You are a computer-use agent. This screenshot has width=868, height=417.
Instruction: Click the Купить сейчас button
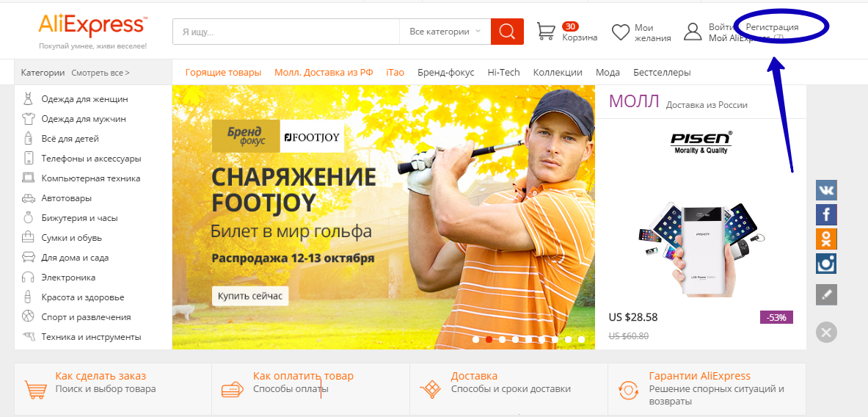(x=250, y=296)
